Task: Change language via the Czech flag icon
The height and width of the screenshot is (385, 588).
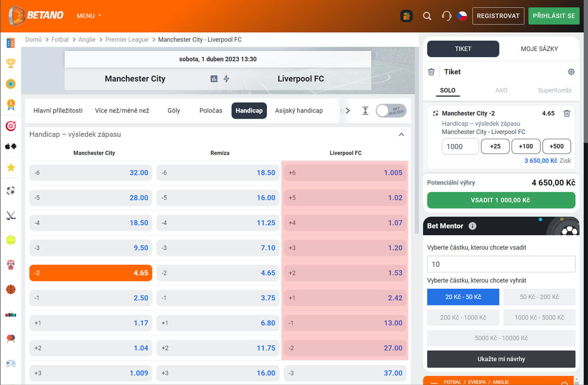Action: tap(462, 16)
